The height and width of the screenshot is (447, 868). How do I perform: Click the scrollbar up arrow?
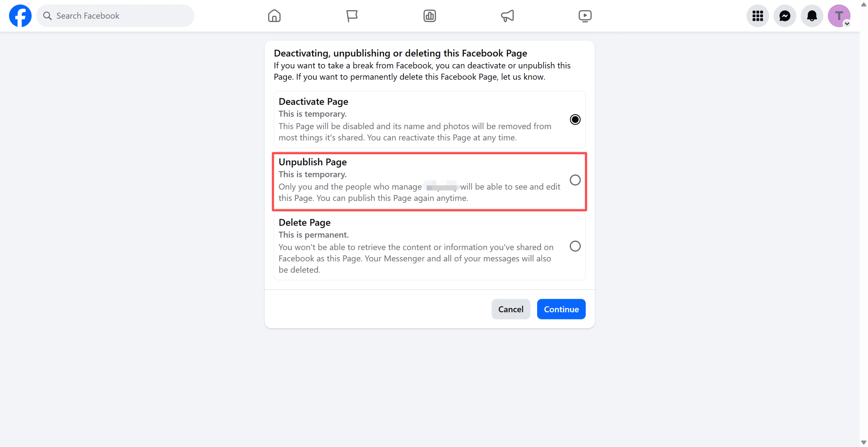click(x=864, y=4)
